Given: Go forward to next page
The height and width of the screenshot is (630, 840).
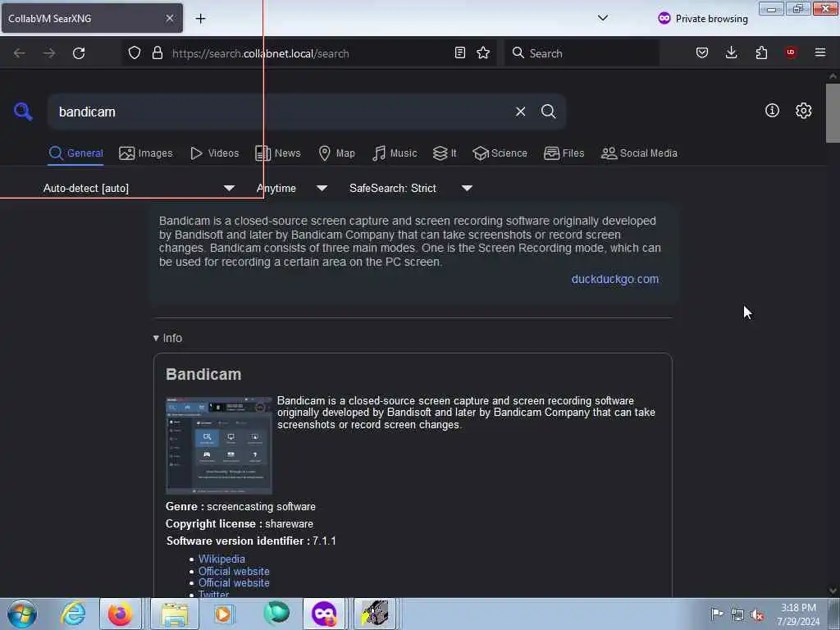Looking at the screenshot, I should (x=48, y=53).
